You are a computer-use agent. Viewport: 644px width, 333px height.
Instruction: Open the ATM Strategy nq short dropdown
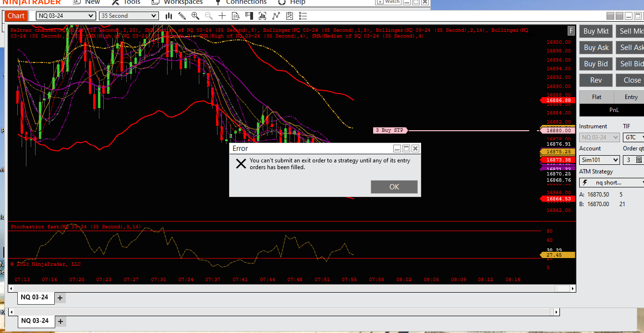tap(611, 183)
